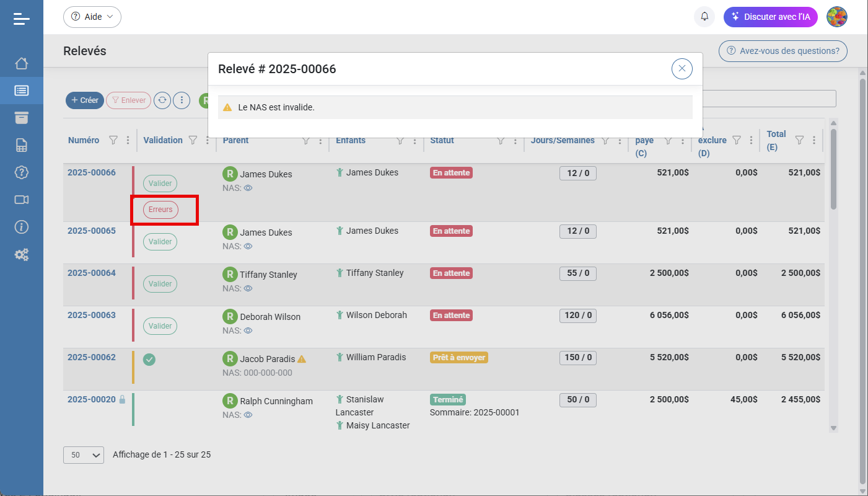Image resolution: width=868 pixels, height=496 pixels.
Task: Open relevé link 2025-00063
Action: (92, 315)
